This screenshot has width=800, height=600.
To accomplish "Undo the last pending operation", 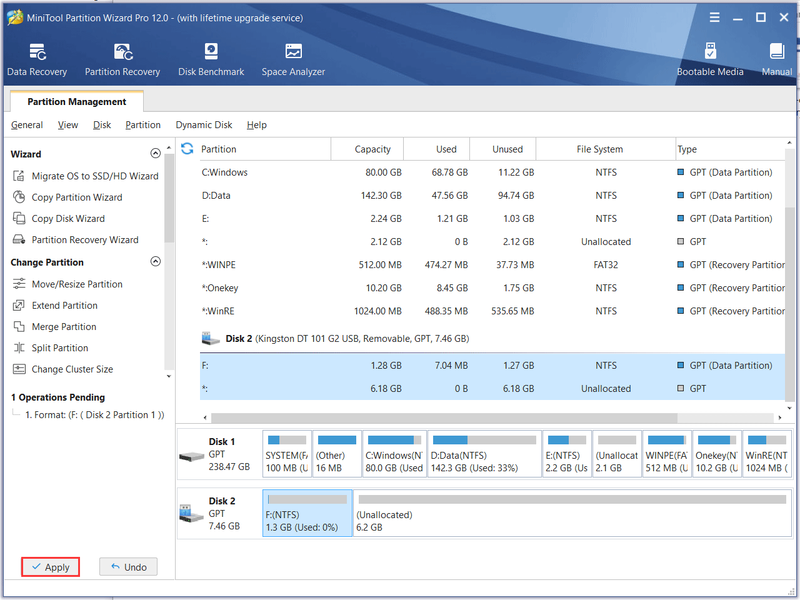I will pos(128,567).
